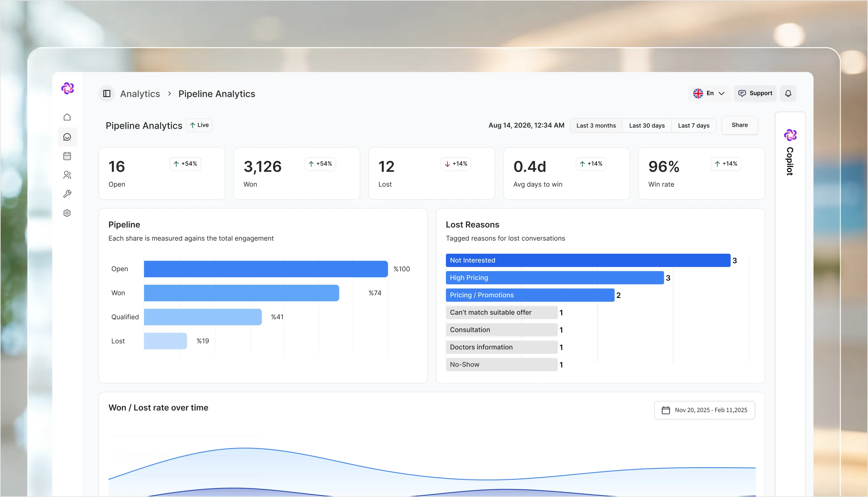The height and width of the screenshot is (497, 868).
Task: Select the High Pricing lost reason bar
Action: [555, 277]
